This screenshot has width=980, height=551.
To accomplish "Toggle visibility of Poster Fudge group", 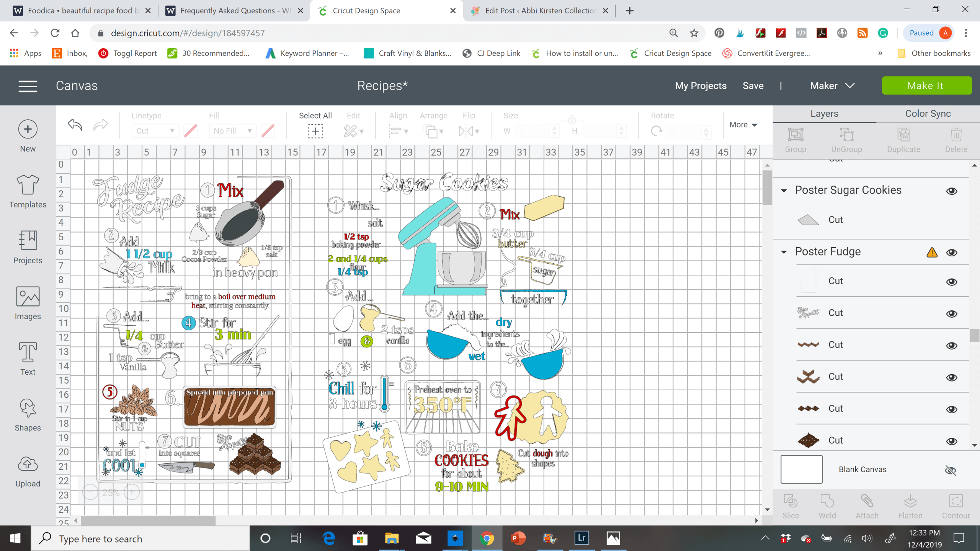I will [x=952, y=252].
